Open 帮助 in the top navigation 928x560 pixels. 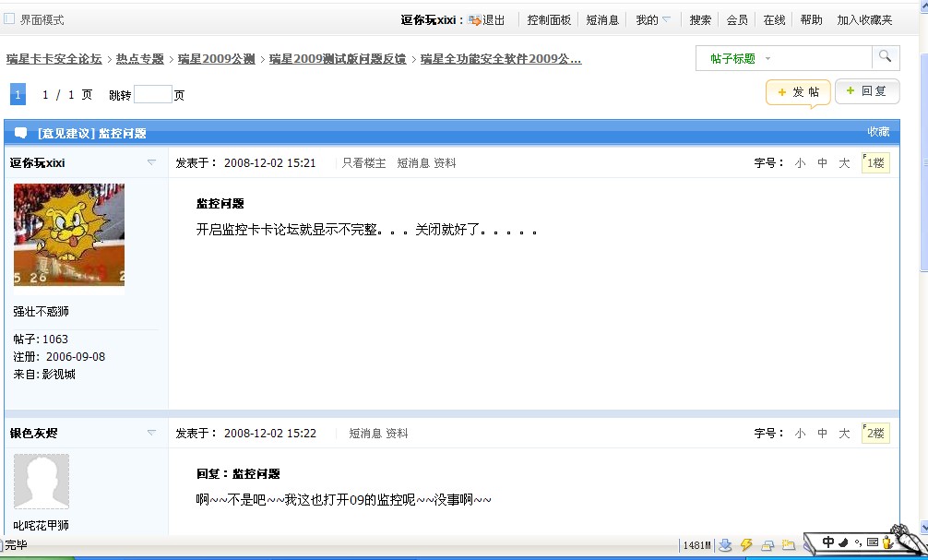click(811, 20)
